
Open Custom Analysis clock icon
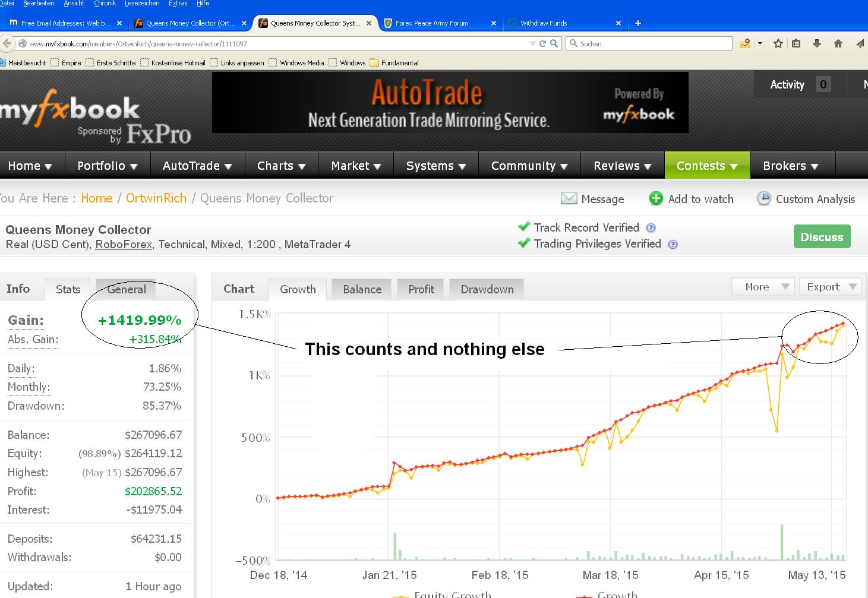(x=764, y=198)
